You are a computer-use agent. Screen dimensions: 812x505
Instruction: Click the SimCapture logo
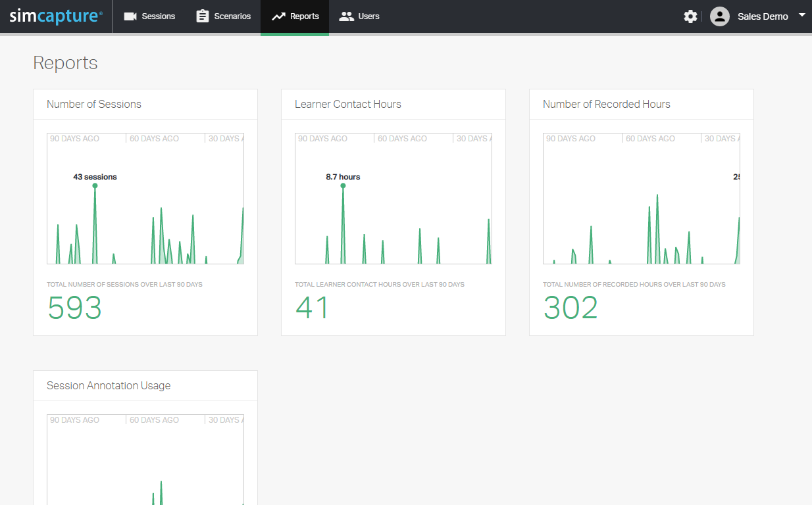[56, 16]
